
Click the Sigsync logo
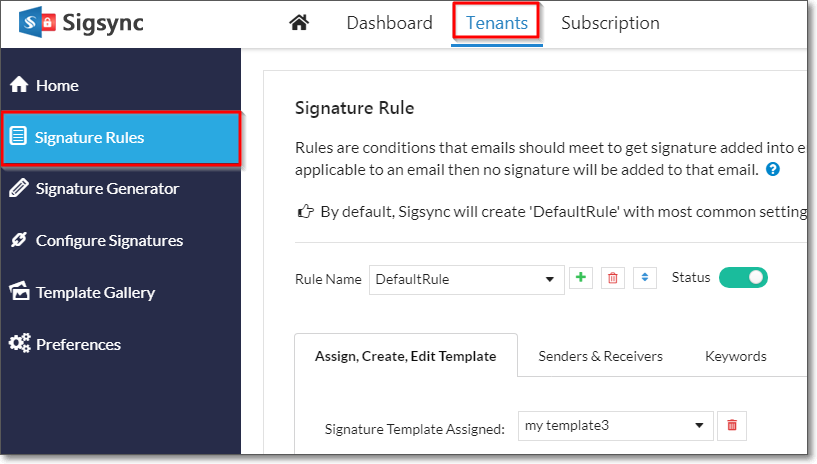tap(81, 23)
